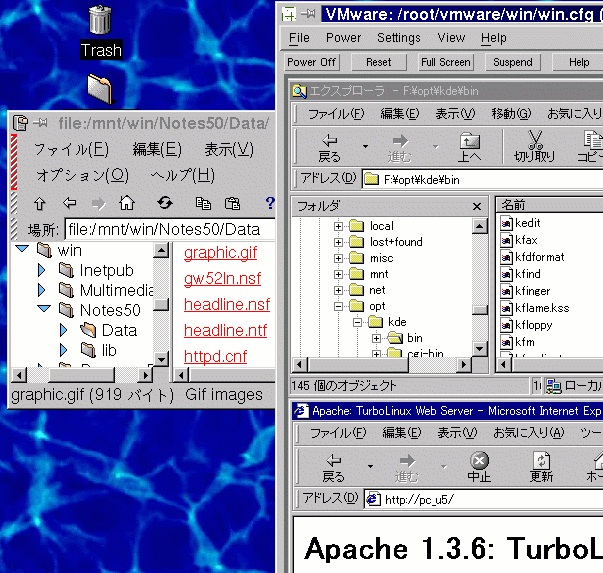Screen dimensions: 603x573
Task: Click the VMware window menu icon
Action: pos(288,15)
